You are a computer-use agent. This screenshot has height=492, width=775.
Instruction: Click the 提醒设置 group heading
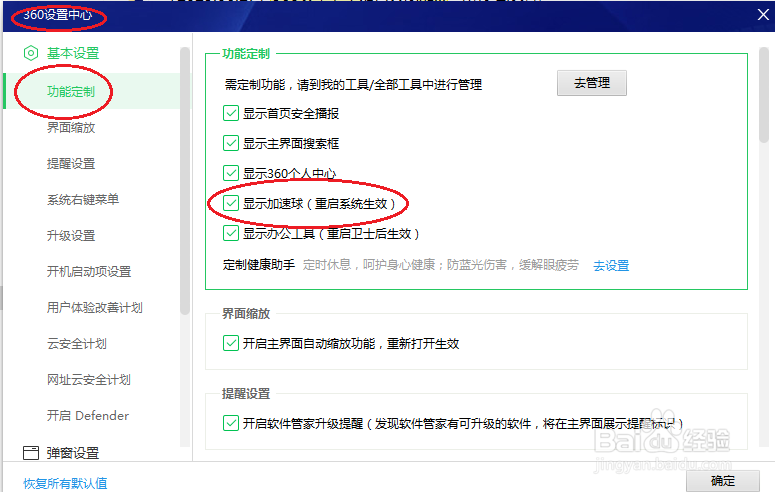[246, 394]
